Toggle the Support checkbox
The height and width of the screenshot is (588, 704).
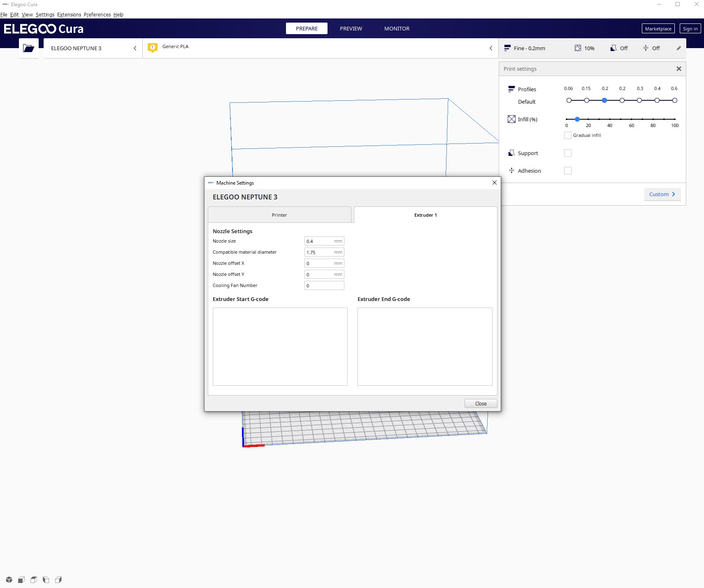coord(568,153)
